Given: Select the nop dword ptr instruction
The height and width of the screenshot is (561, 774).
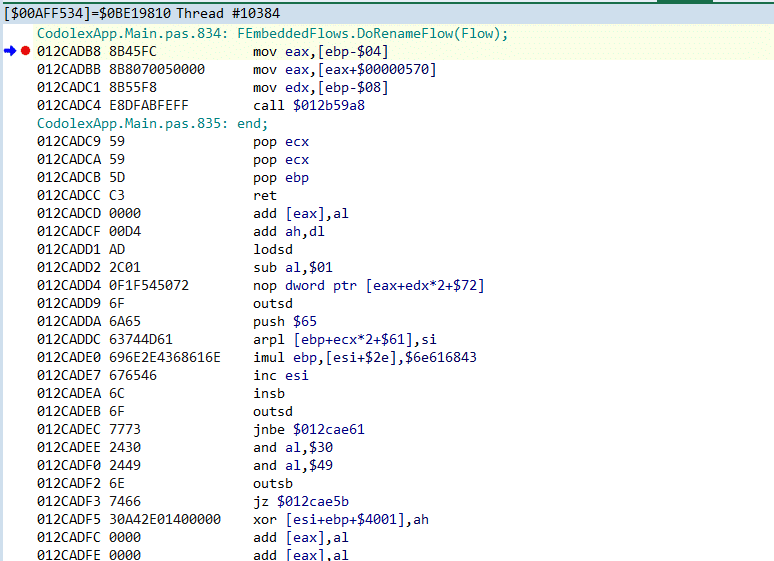Looking at the screenshot, I should point(368,285).
